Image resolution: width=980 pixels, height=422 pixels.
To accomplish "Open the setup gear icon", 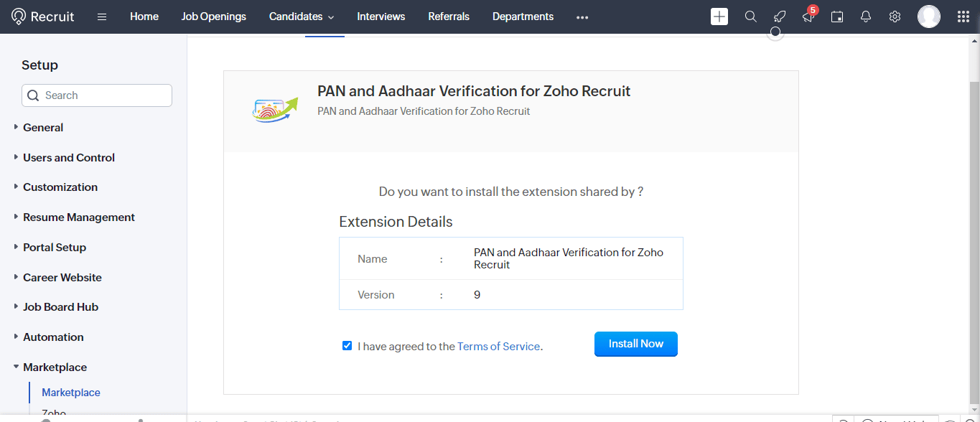I will [x=895, y=17].
